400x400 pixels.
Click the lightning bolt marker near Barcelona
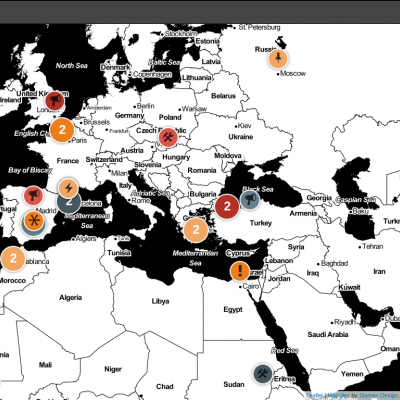coord(68,188)
